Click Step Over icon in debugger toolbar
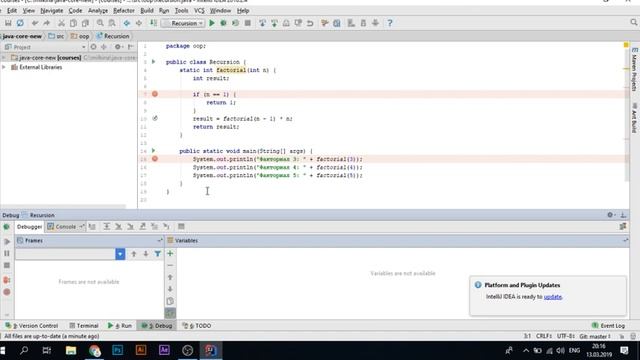The image size is (640, 360). tap(107, 227)
